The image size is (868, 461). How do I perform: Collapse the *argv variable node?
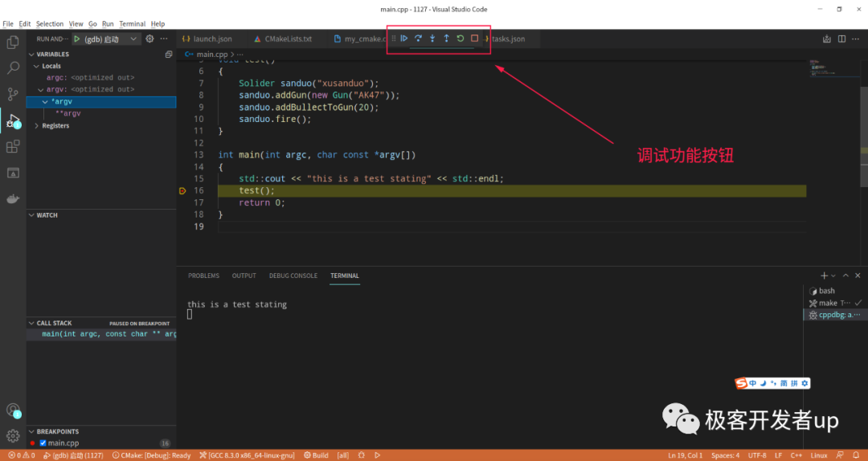(x=45, y=102)
